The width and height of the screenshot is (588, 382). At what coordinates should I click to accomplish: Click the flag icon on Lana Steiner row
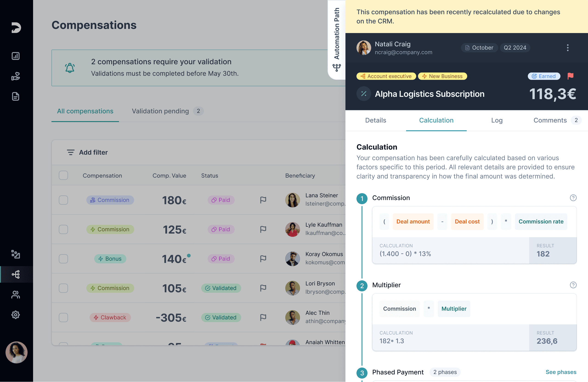click(264, 200)
